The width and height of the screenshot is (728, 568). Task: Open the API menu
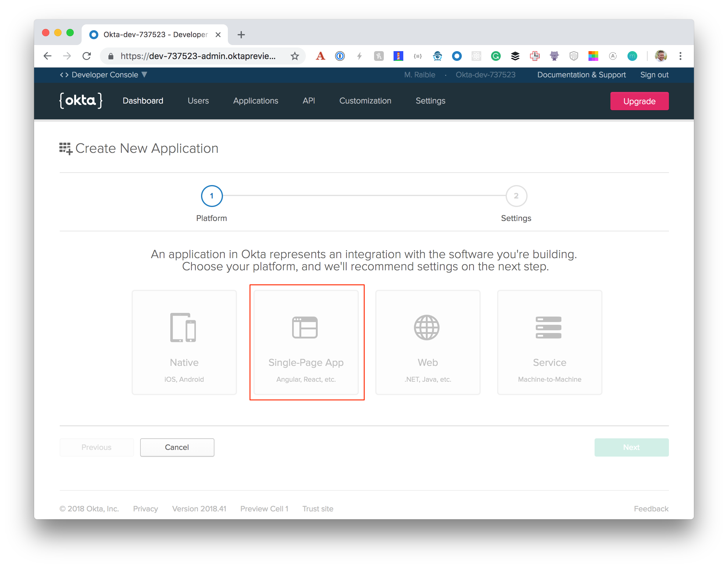[308, 101]
